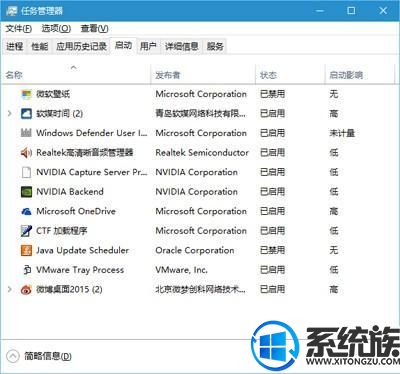Click the Task Manager title bar icon
400x374 pixels.
(12, 11)
